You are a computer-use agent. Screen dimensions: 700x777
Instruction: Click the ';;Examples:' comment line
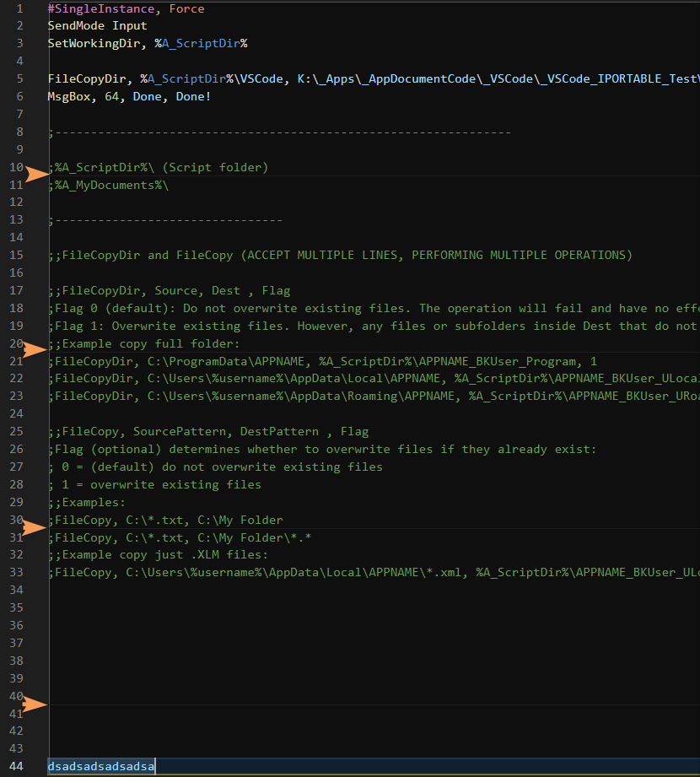coord(87,503)
